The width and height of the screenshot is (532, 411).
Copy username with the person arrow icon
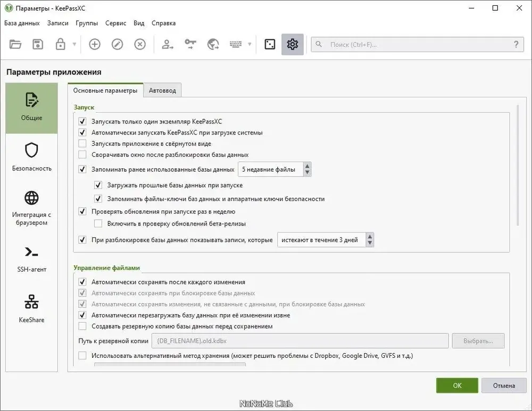click(168, 45)
